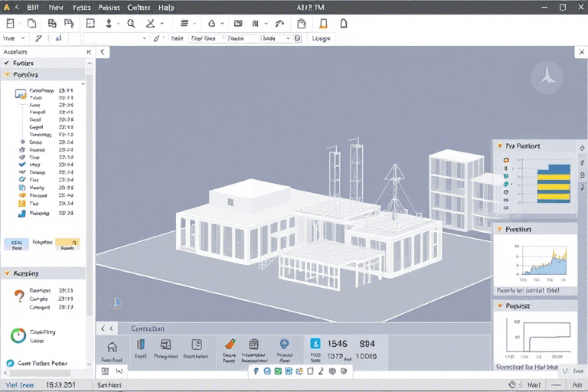Collapse the Frection chart panel
588x392 pixels.
499,229
